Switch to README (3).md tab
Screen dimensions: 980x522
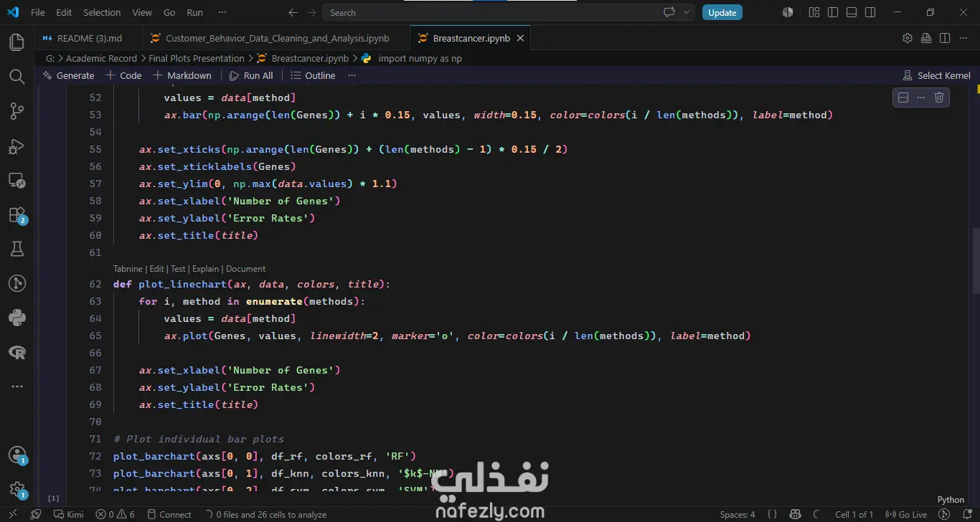click(89, 38)
